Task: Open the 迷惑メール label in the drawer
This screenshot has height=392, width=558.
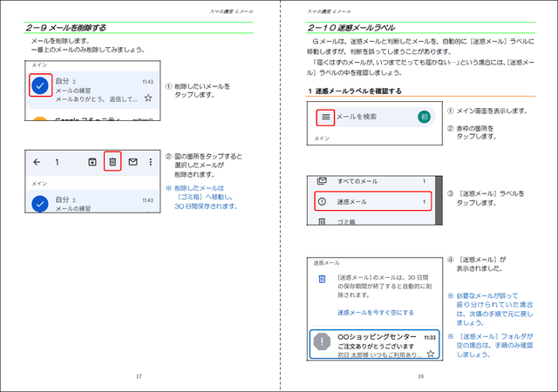Action: coord(373,202)
